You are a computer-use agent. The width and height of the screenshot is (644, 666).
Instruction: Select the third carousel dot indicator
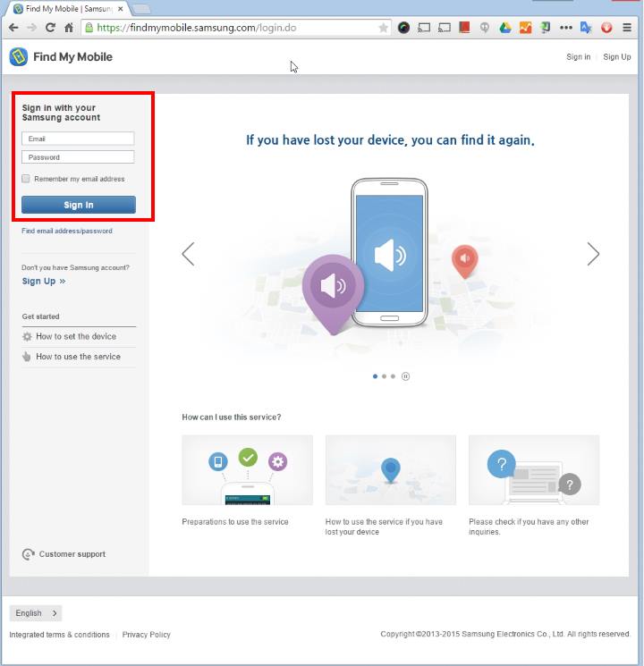(394, 376)
